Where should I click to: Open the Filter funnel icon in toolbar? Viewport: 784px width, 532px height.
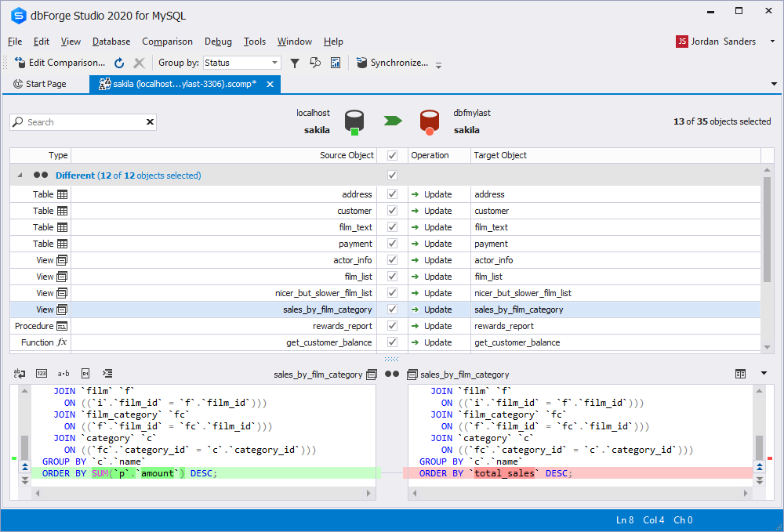coord(295,63)
